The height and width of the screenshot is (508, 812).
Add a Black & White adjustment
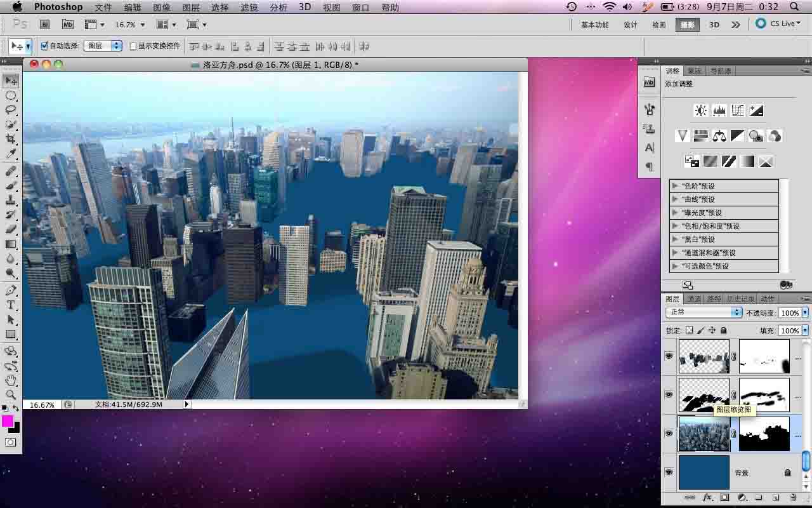(x=738, y=136)
